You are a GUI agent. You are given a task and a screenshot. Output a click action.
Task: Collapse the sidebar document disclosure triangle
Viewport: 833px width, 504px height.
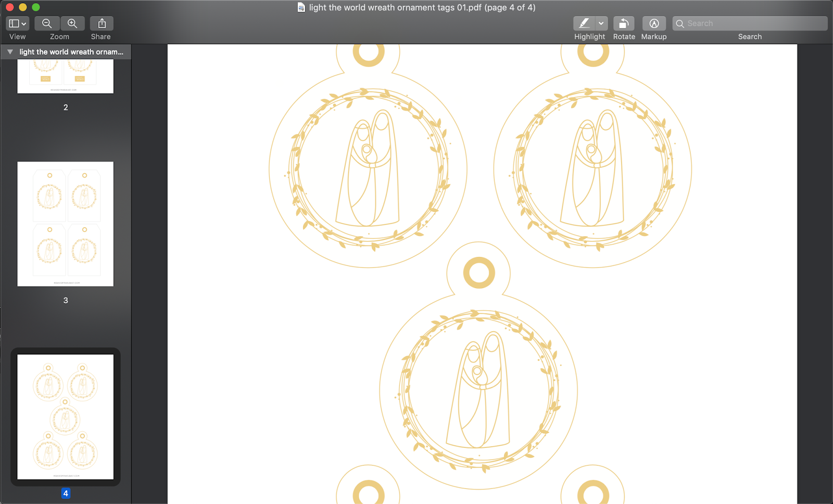tap(10, 52)
